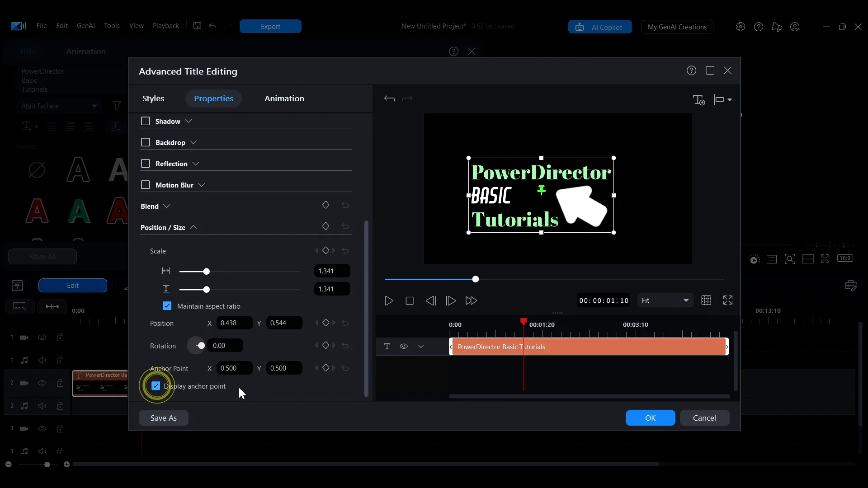The image size is (868, 488).
Task: Step to the previous frame
Action: click(x=431, y=301)
